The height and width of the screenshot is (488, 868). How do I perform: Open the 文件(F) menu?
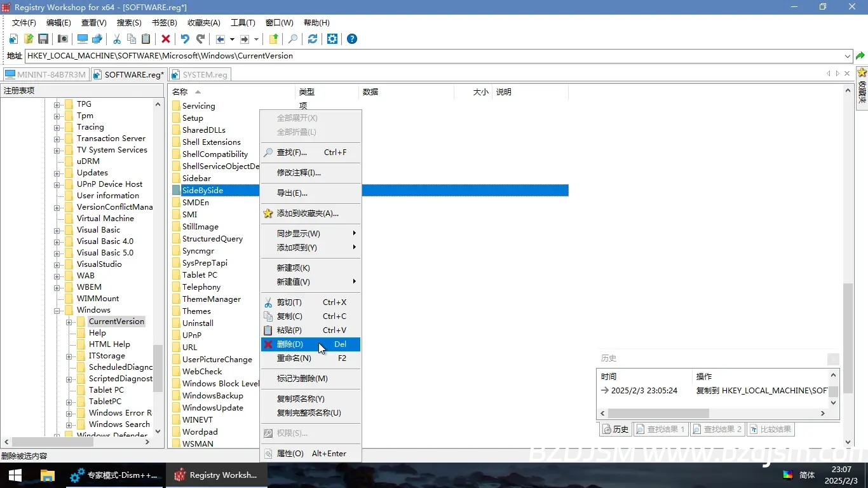tap(24, 23)
